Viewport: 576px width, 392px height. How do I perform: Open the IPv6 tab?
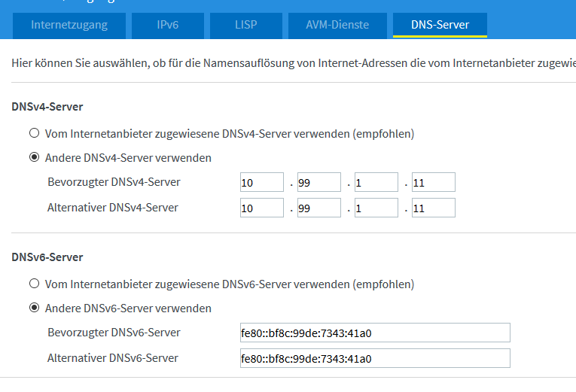(x=167, y=25)
